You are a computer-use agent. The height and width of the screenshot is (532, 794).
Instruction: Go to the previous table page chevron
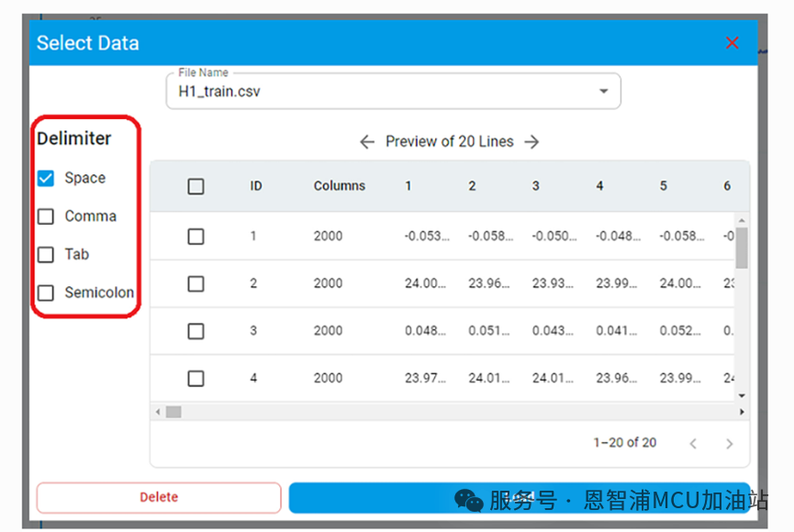coord(693,444)
